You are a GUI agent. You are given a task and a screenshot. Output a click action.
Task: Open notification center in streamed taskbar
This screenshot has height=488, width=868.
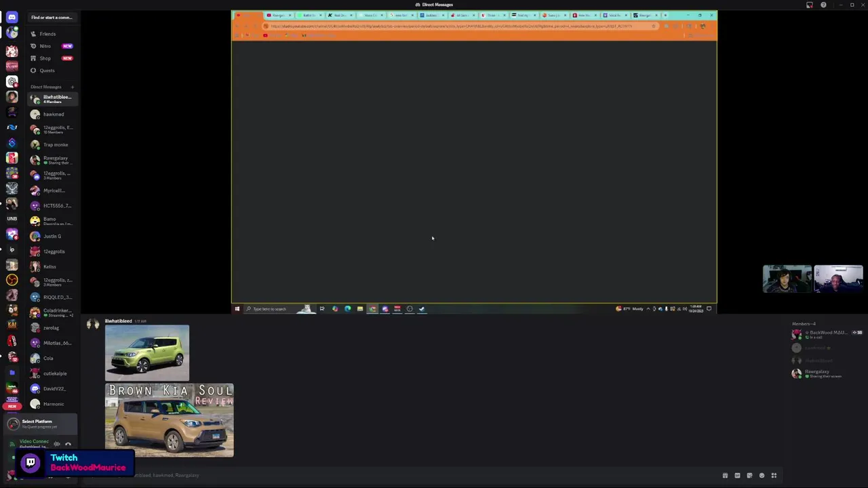709,309
